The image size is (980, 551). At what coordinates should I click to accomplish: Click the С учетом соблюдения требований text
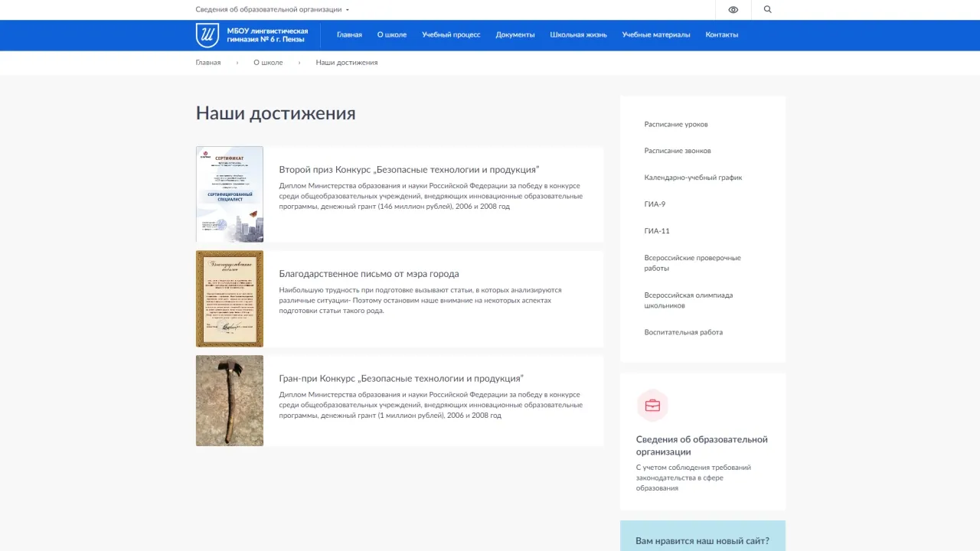point(693,478)
